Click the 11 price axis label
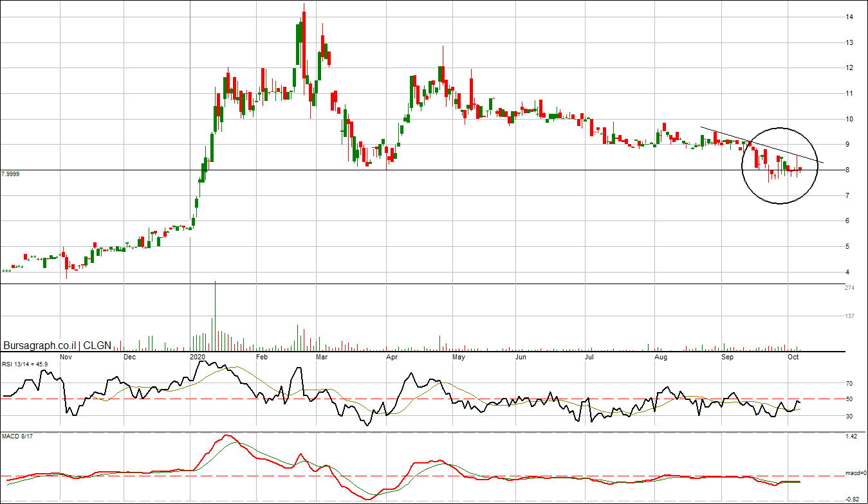Image resolution: width=868 pixels, height=504 pixels. click(x=850, y=94)
